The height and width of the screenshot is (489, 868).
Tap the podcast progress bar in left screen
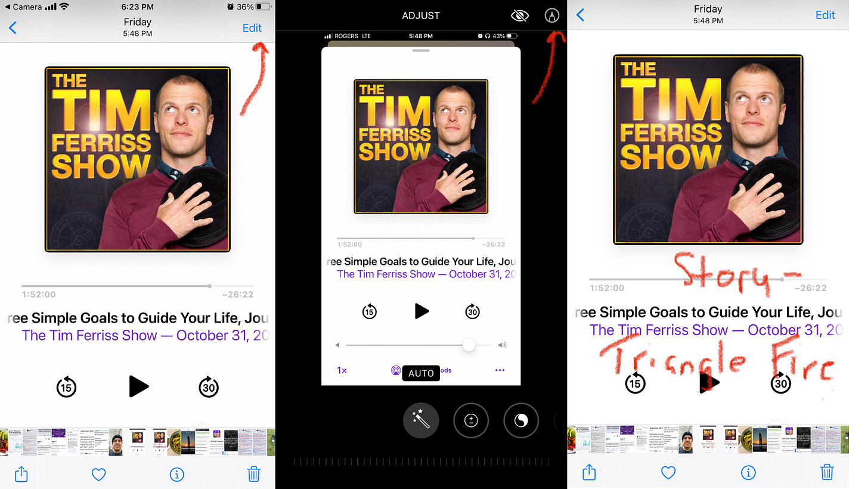(x=138, y=286)
